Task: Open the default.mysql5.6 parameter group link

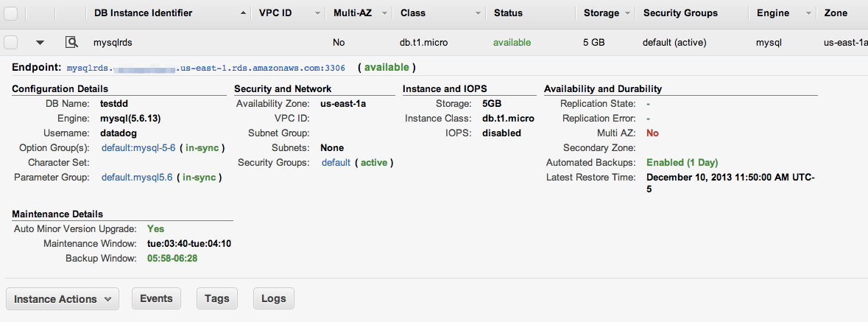Action: click(x=137, y=178)
